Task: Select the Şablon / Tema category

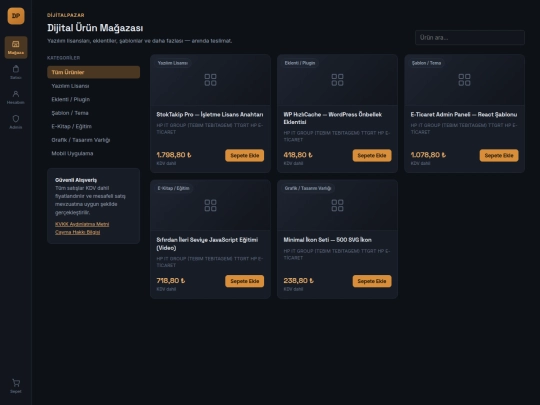Action: pyautogui.click(x=93, y=113)
